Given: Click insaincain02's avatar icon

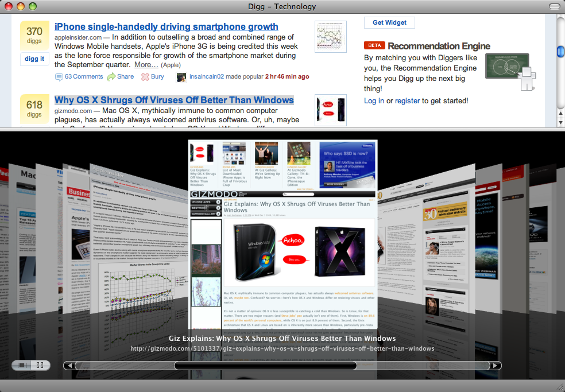Looking at the screenshot, I should [181, 77].
